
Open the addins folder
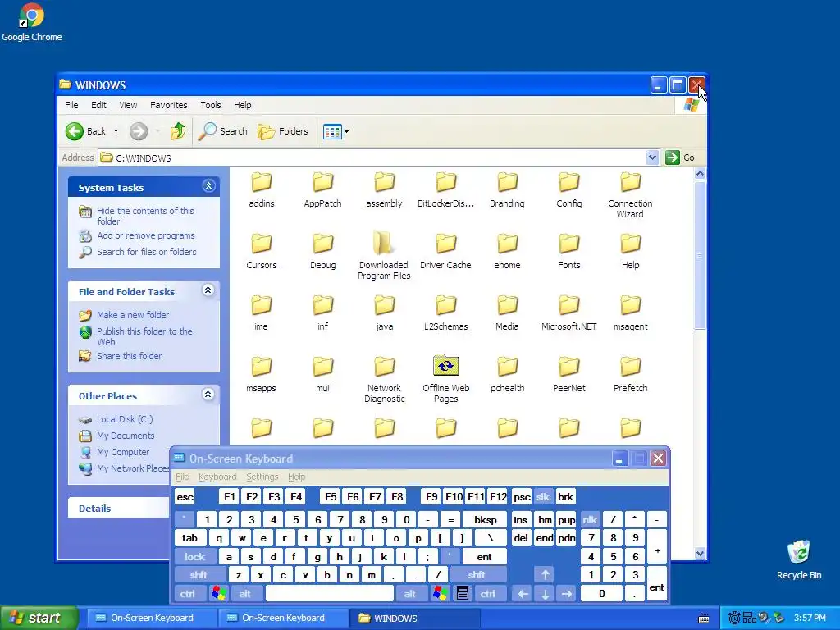pos(262,189)
